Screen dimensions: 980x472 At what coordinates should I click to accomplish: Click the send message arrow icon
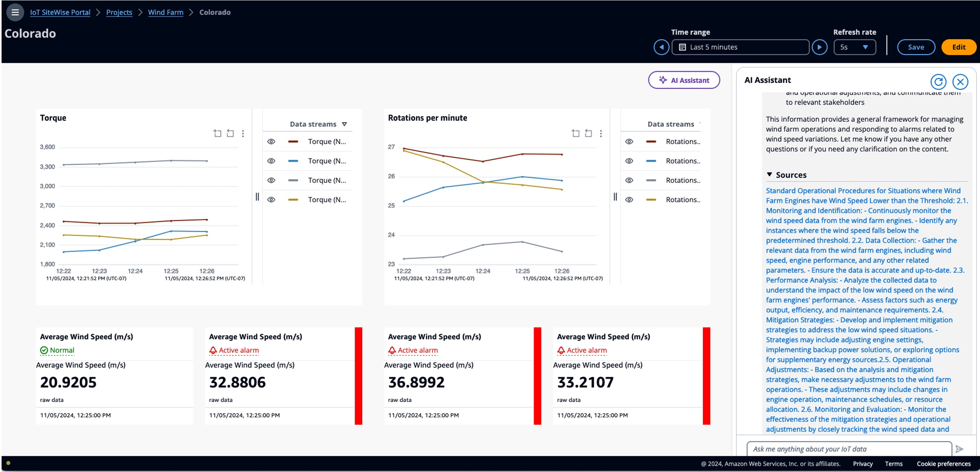(959, 449)
